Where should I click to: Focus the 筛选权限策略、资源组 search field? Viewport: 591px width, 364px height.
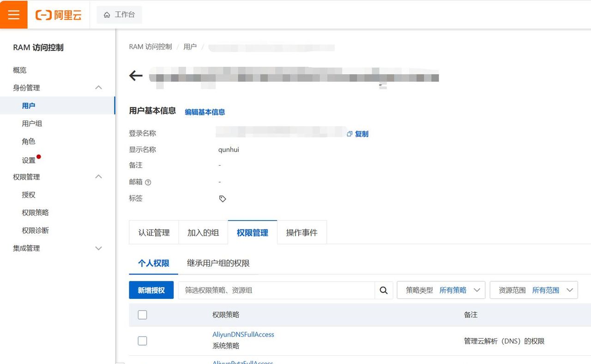coord(277,290)
